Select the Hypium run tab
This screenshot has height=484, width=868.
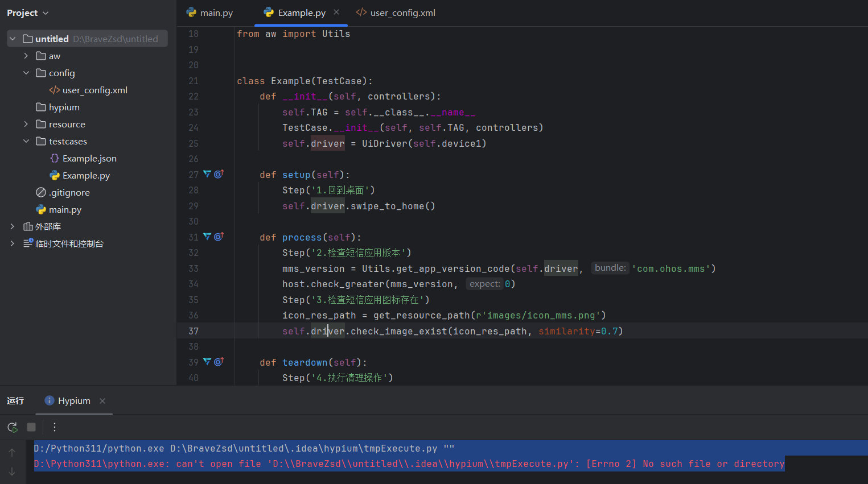(74, 400)
